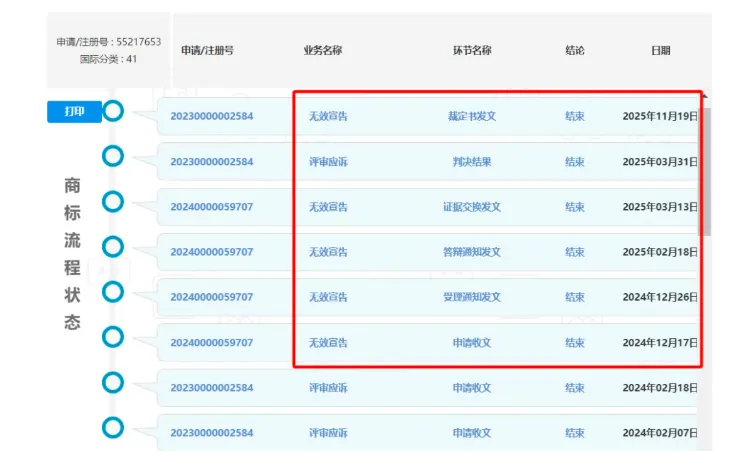
Task: Open number 20230000002584 dated 2024年02月18日
Action: pyautogui.click(x=212, y=388)
